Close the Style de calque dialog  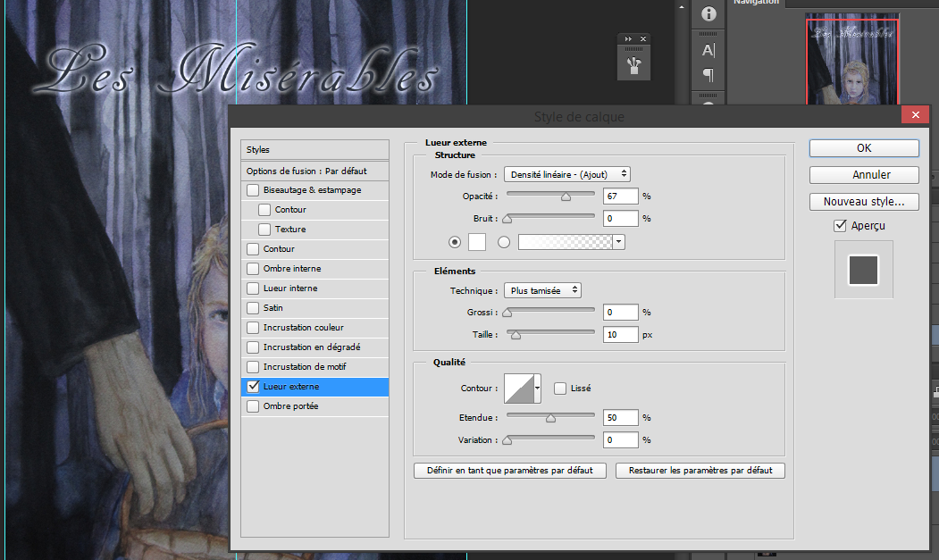pos(913,116)
